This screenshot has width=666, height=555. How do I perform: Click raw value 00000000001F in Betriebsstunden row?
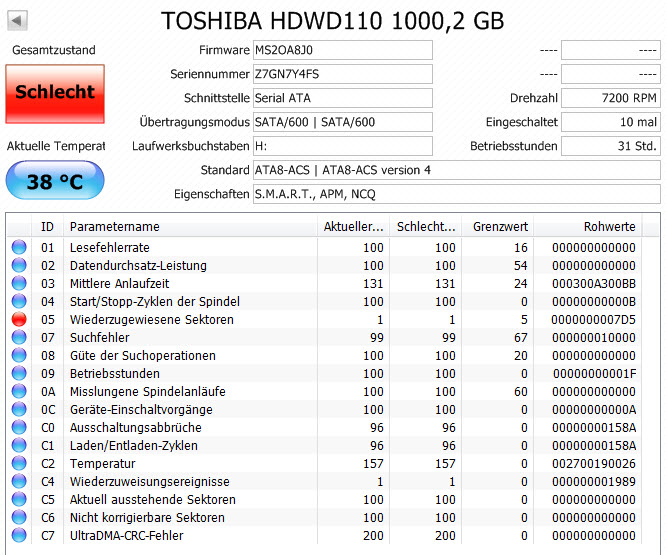pos(594,373)
